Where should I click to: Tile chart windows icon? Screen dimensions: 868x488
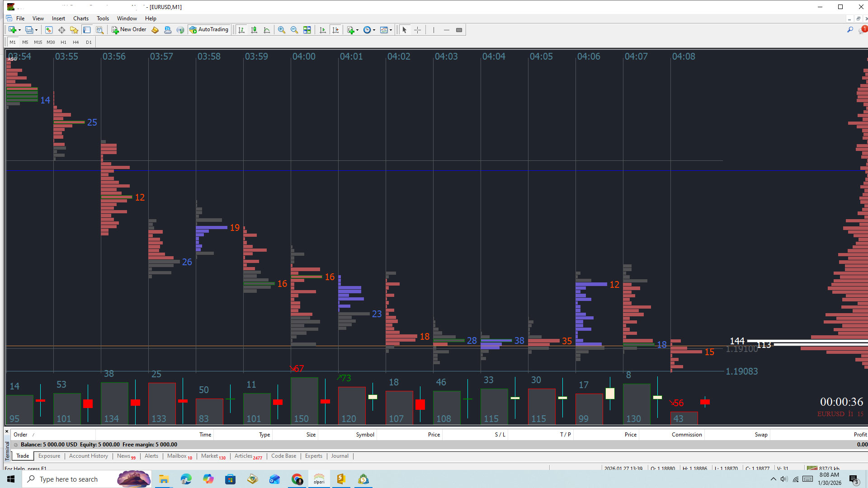pyautogui.click(x=307, y=30)
